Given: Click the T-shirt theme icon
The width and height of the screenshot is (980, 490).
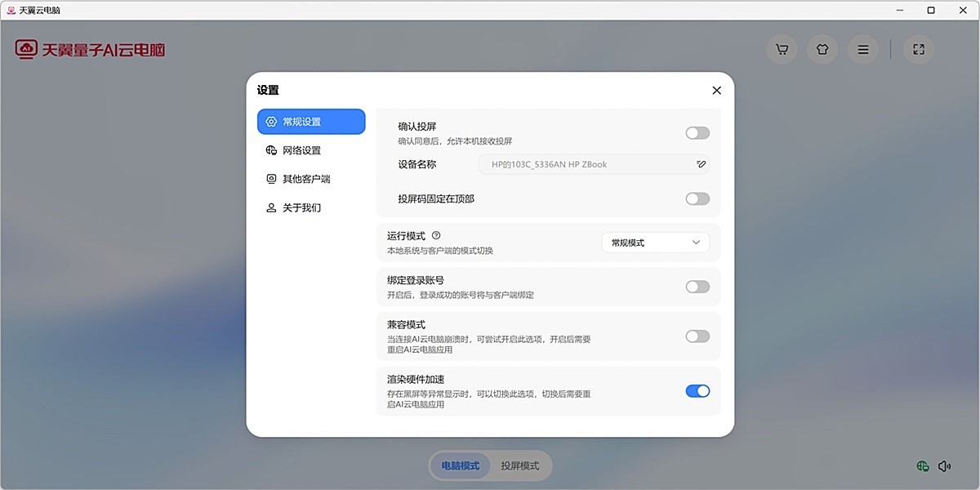Looking at the screenshot, I should (822, 49).
